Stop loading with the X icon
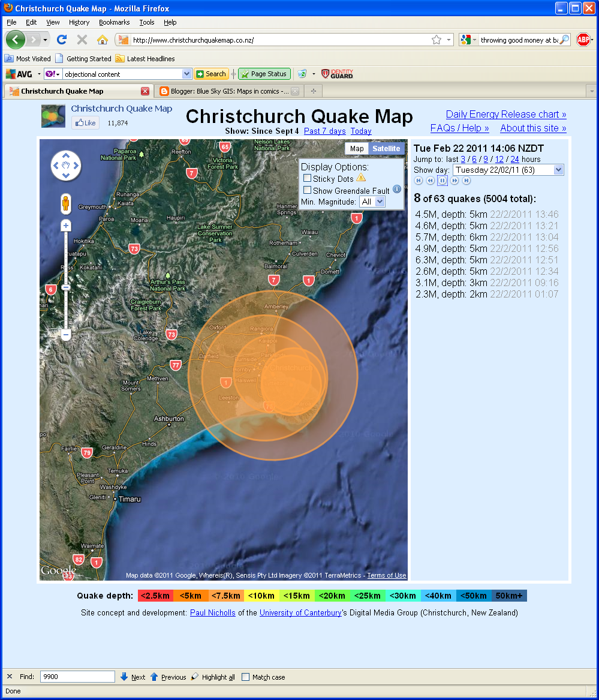This screenshot has width=599, height=700. pos(82,40)
